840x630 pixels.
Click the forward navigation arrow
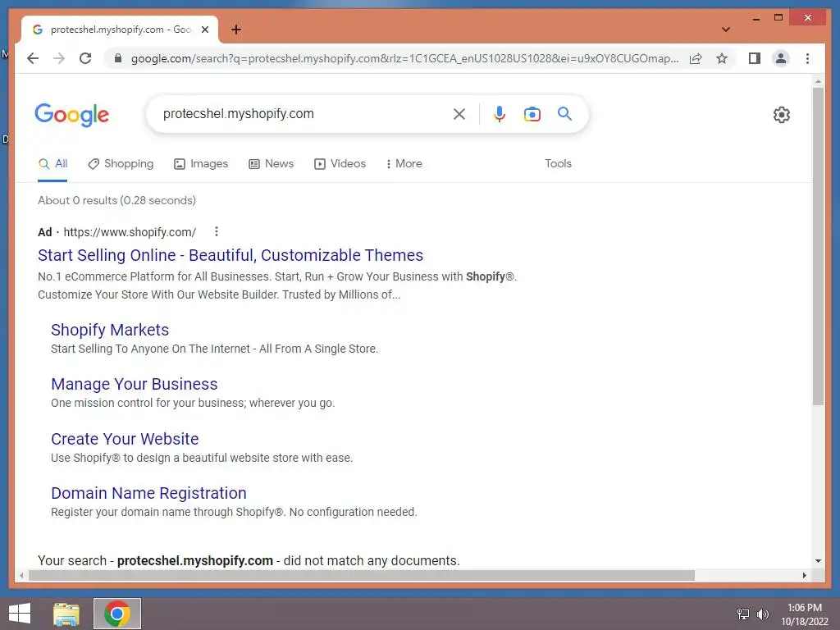click(x=59, y=58)
